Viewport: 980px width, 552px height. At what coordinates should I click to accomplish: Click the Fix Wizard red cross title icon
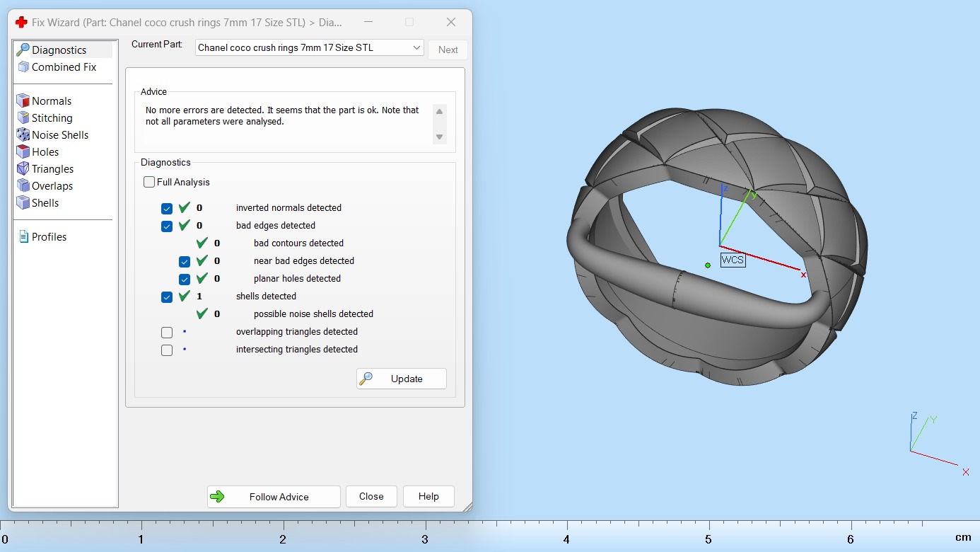21,22
